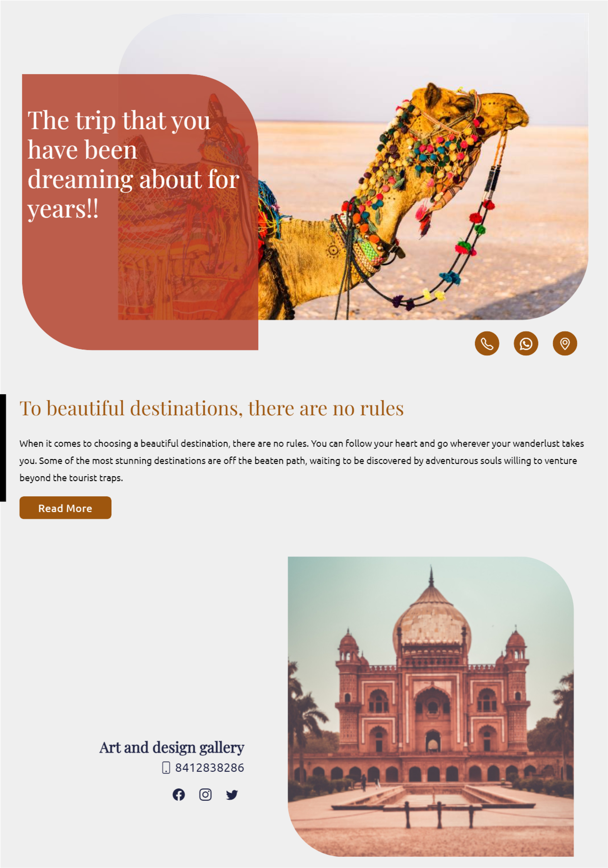Click the 'trip that you have been dreaming' headline
This screenshot has height=868, width=608.
tap(133, 164)
